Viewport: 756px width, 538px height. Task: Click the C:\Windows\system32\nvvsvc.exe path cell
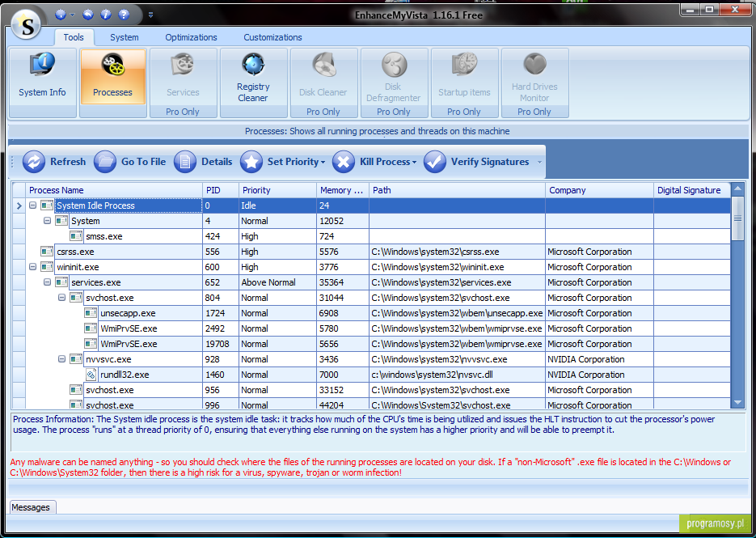tap(457, 359)
